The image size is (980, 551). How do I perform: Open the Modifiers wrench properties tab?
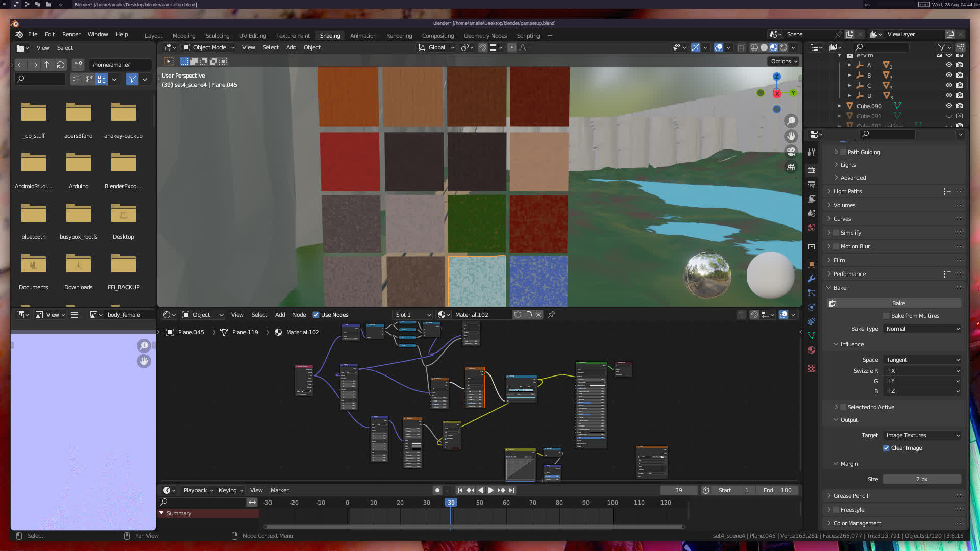click(x=812, y=279)
